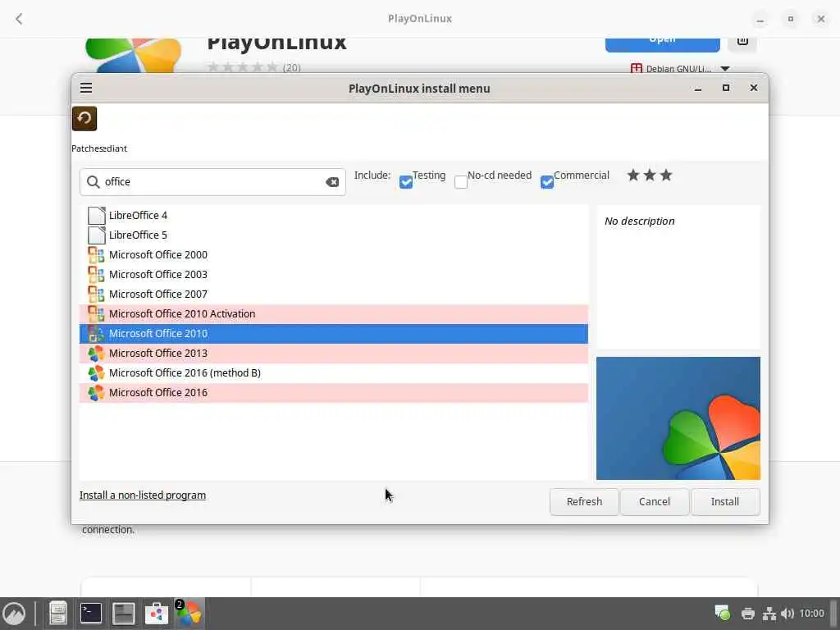This screenshot has height=630, width=840.
Task: Expand the Debian GNU/Linux source dropdown
Action: click(725, 69)
